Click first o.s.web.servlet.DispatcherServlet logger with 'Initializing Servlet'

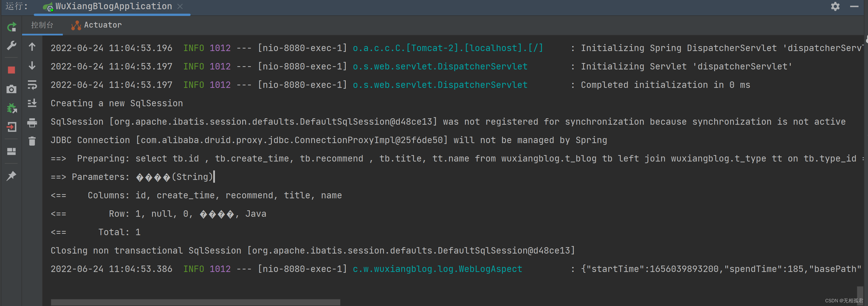(x=440, y=67)
